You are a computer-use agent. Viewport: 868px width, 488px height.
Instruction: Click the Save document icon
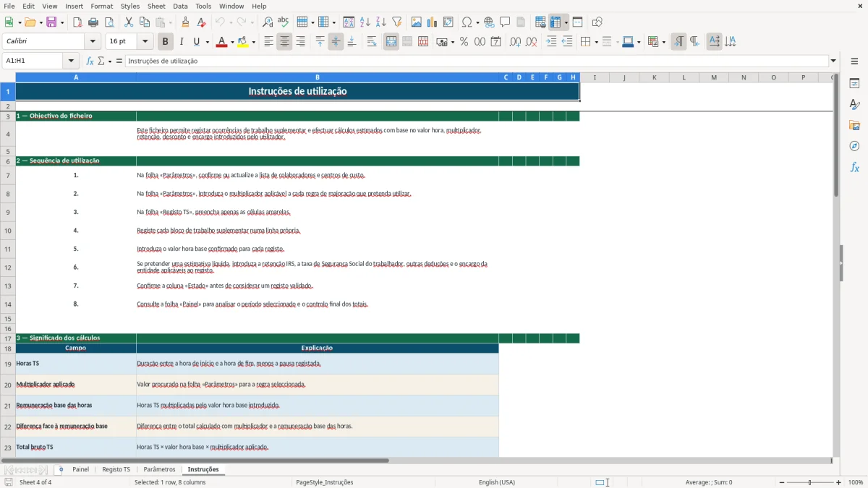(x=51, y=22)
